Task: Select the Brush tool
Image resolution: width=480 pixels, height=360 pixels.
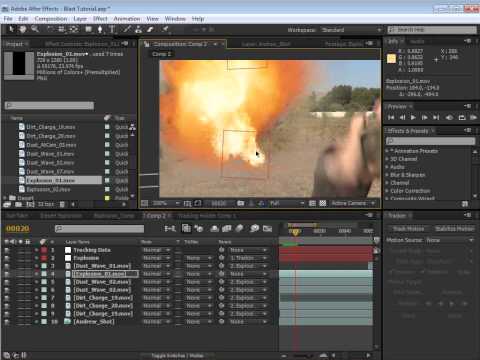Action: tap(127, 29)
